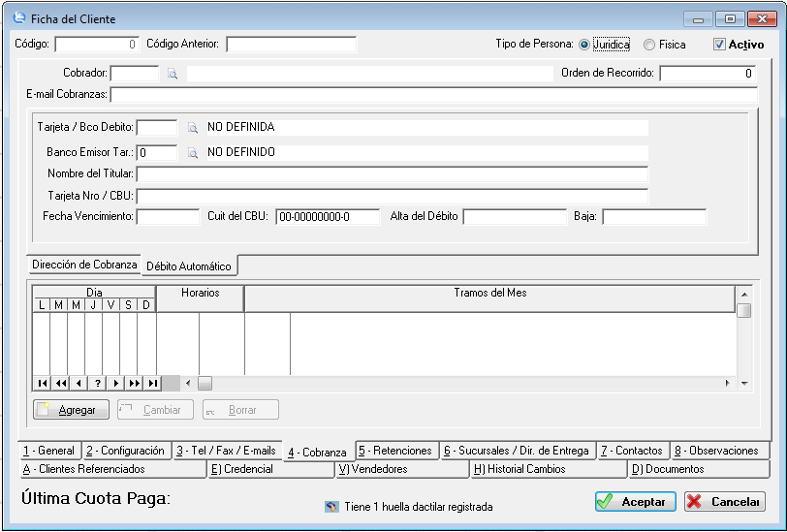Viewport: 787px width, 532px height.
Task: Toggle the Activo checkbox
Action: 719,45
